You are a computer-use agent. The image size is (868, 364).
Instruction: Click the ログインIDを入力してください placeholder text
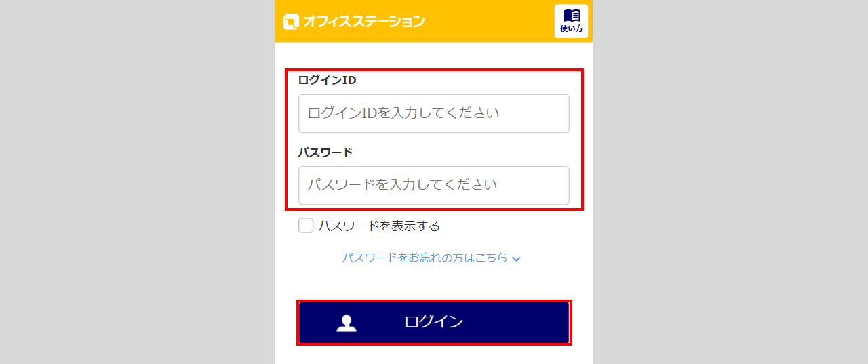403,113
